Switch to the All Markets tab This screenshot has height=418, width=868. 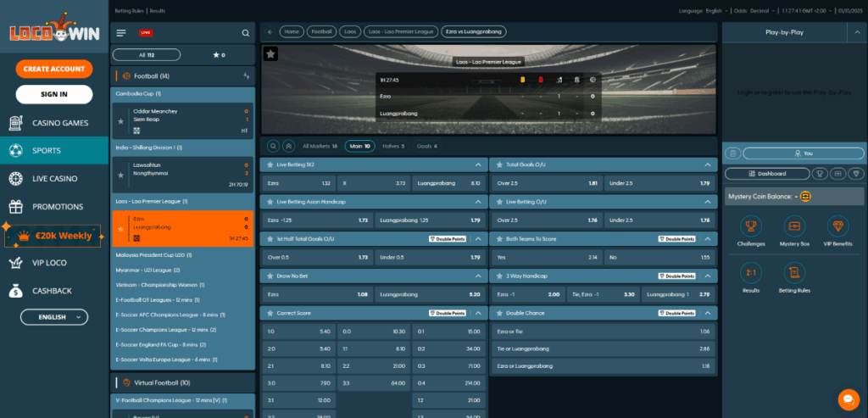point(320,146)
